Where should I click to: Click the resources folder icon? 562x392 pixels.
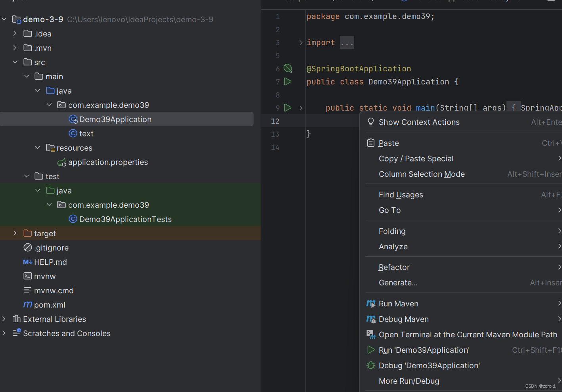(50, 148)
